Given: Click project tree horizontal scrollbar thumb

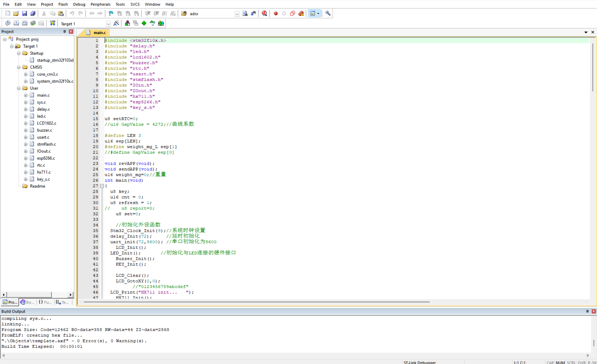Looking at the screenshot, I should pos(29,295).
